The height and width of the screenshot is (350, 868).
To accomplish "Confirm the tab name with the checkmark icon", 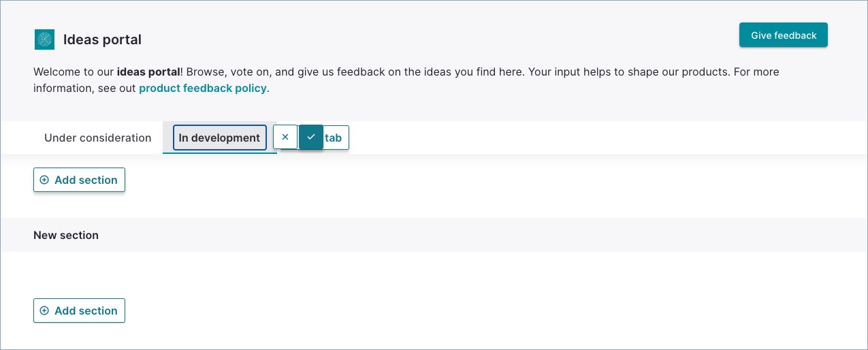I will click(x=311, y=137).
